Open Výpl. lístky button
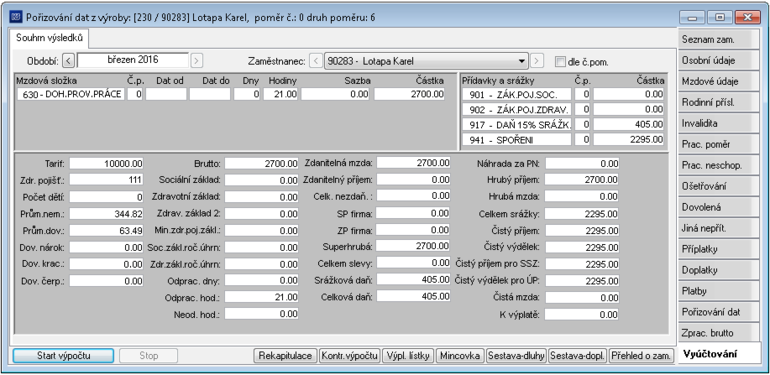Screen dimensions: 770x375 click(x=408, y=356)
